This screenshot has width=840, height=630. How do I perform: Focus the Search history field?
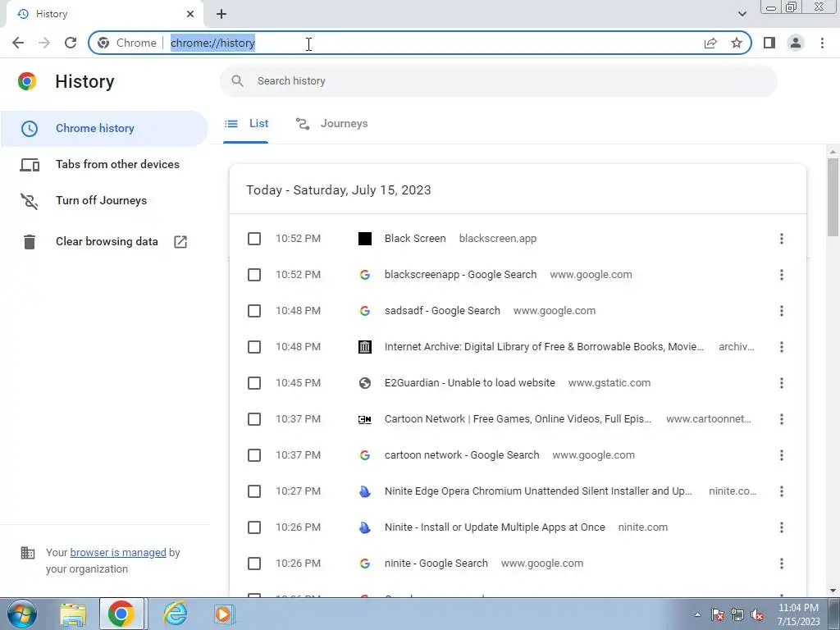tap(498, 81)
